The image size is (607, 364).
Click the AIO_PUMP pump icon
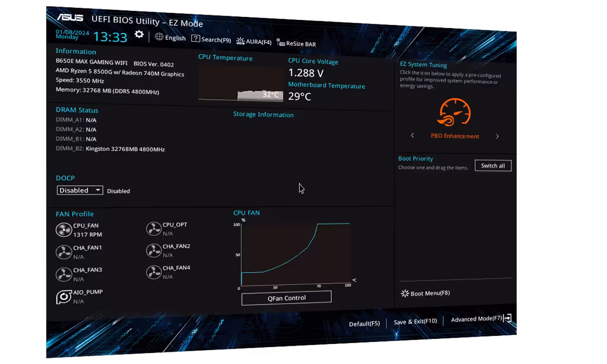(64, 297)
